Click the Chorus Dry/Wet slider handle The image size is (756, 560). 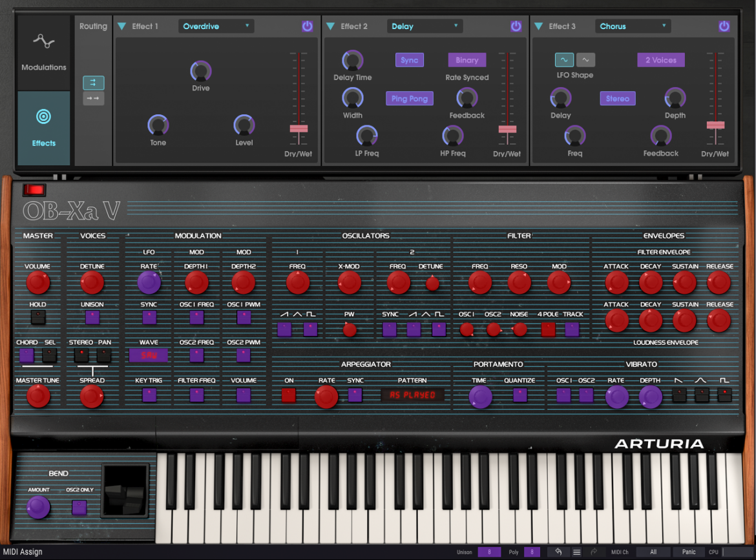tap(715, 125)
